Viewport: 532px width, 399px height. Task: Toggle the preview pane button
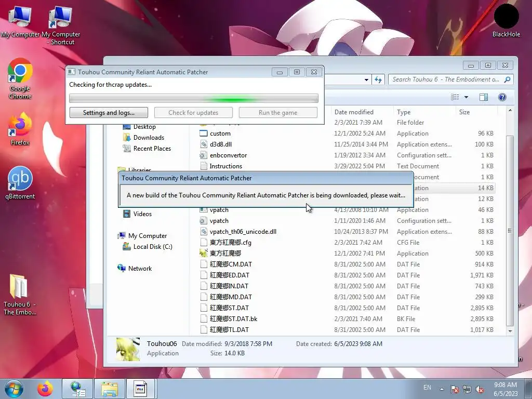[484, 97]
